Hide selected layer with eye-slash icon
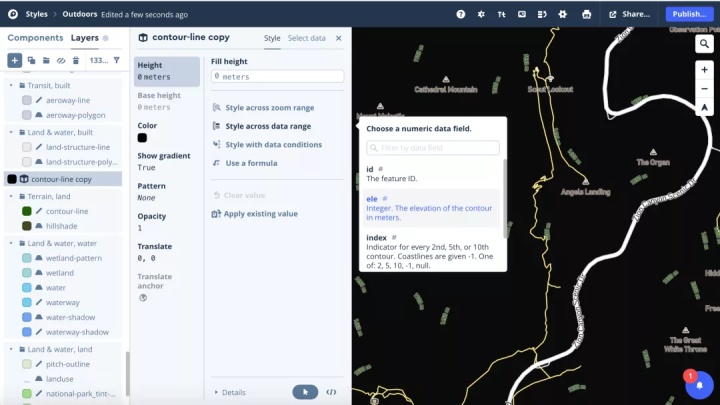 (x=61, y=60)
